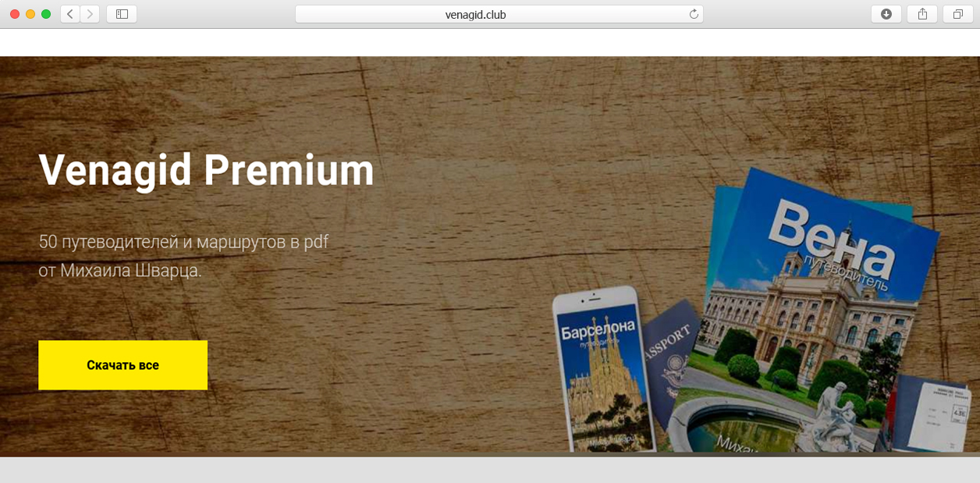Reload the page via refresh icon
980x483 pixels.
tap(693, 14)
